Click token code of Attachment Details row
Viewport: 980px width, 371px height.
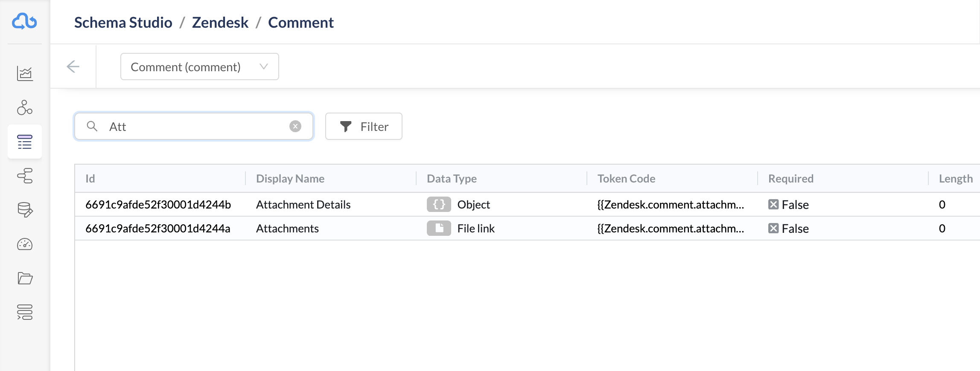pyautogui.click(x=671, y=205)
